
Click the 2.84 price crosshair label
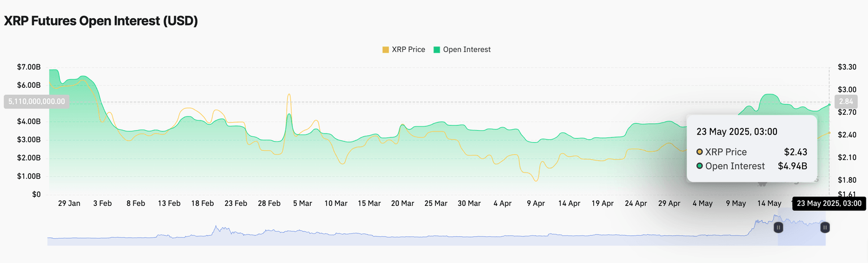click(845, 102)
